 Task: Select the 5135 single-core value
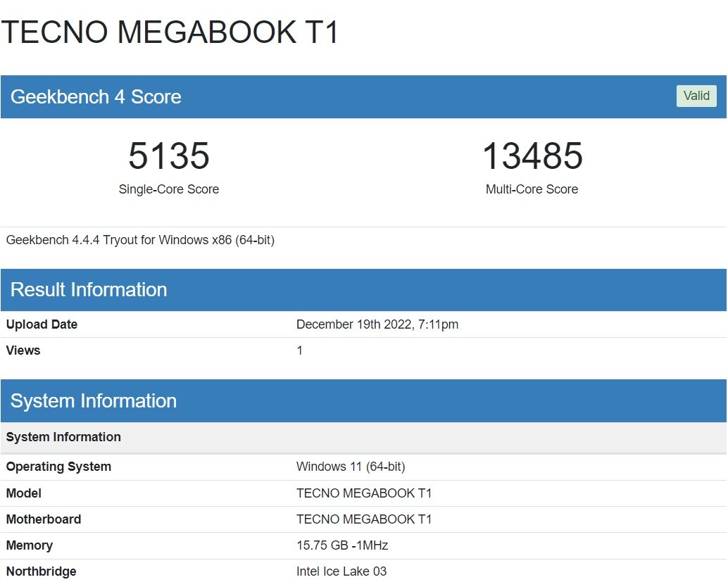pos(169,156)
